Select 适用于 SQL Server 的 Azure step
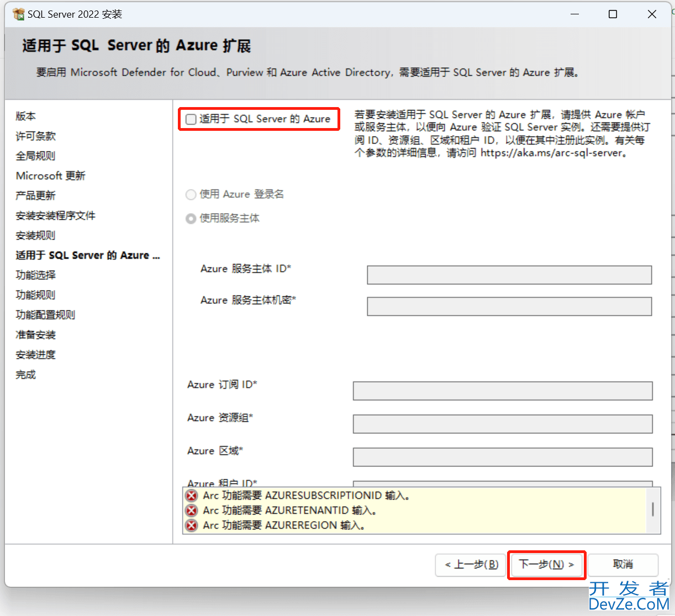 point(88,255)
